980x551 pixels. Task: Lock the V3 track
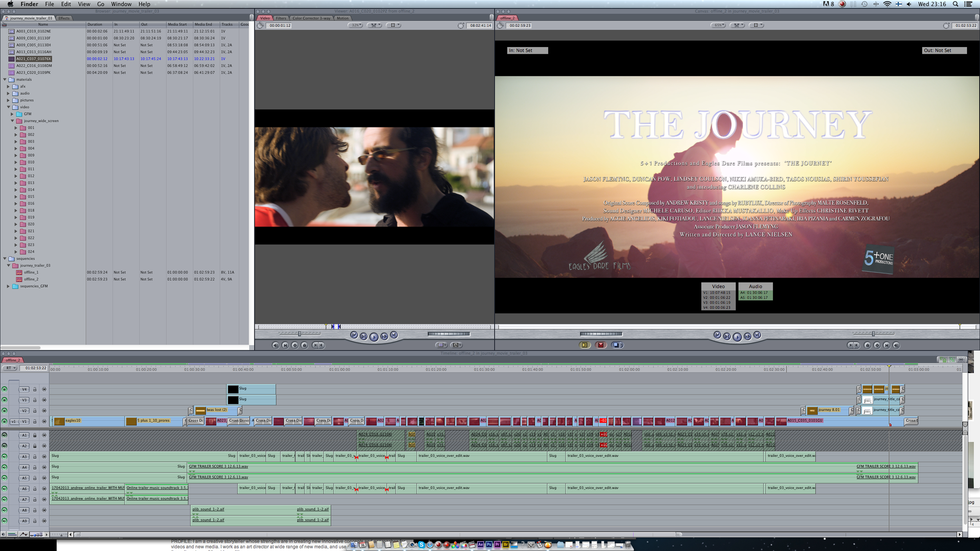point(34,400)
